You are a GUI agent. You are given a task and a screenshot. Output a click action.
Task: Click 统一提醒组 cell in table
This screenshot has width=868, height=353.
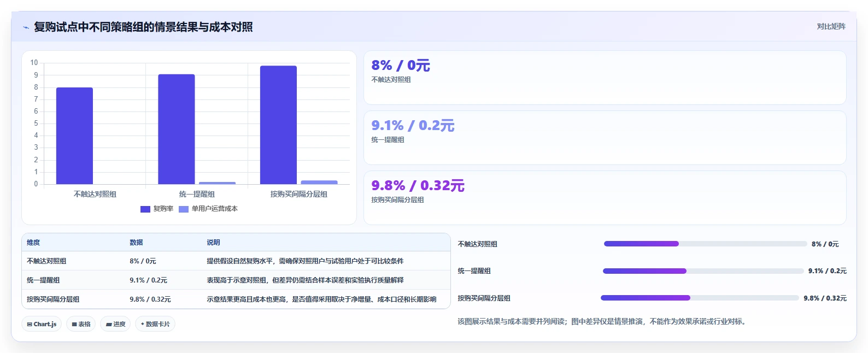(x=43, y=280)
